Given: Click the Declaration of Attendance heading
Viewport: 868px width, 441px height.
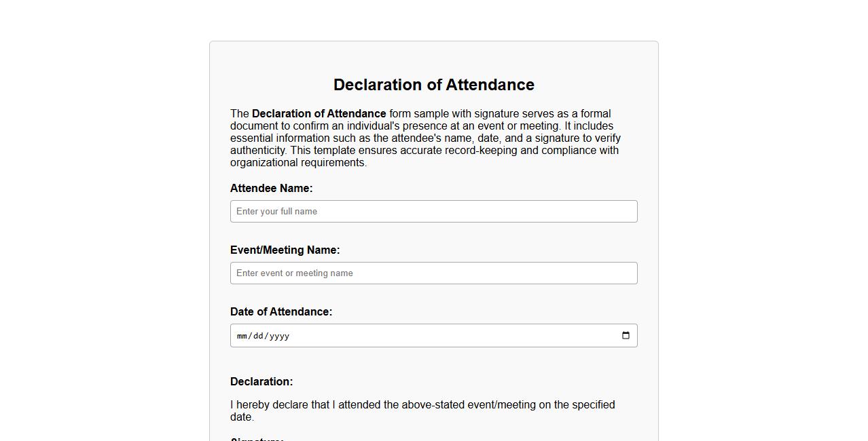Looking at the screenshot, I should pyautogui.click(x=433, y=85).
